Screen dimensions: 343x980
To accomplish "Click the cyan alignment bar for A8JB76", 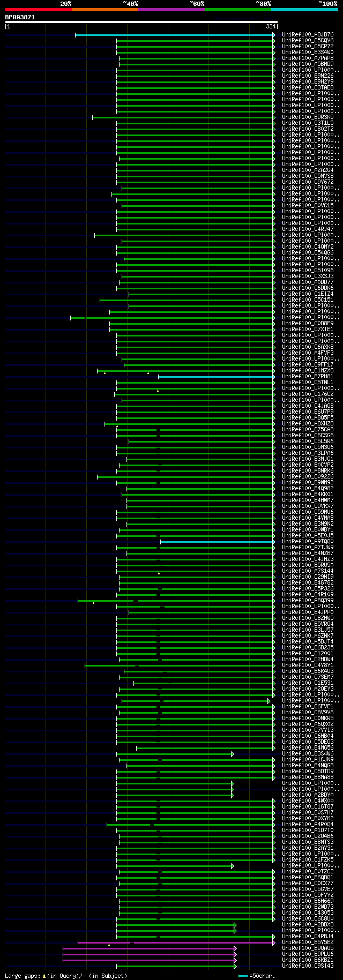I will point(175,35).
